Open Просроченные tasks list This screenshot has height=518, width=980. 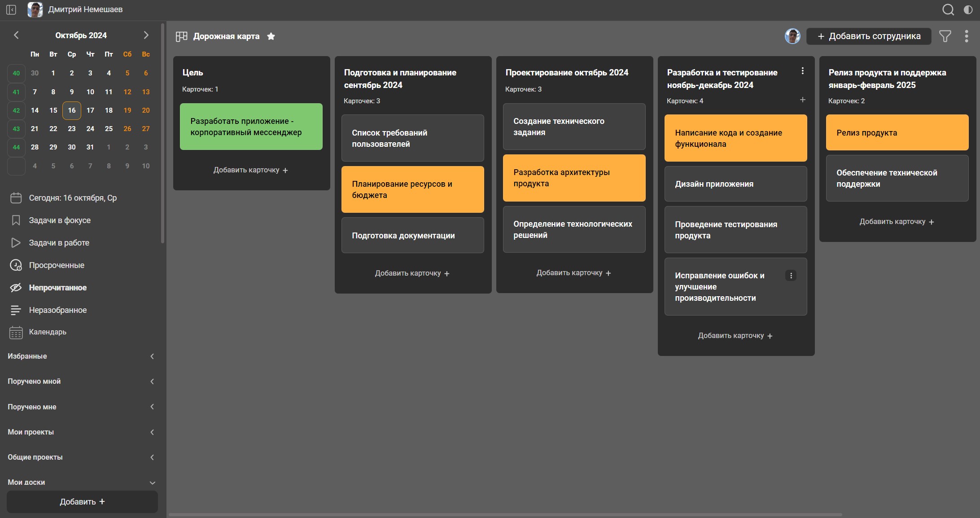click(x=57, y=265)
